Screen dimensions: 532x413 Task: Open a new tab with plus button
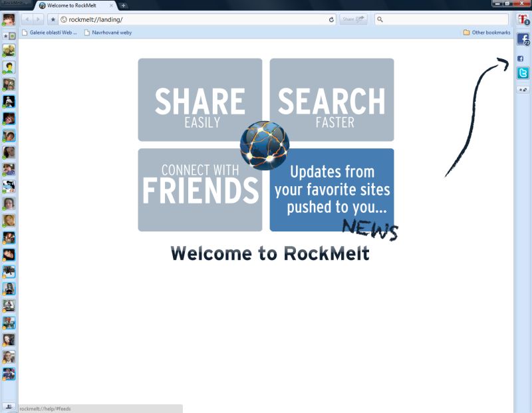pyautogui.click(x=123, y=5)
